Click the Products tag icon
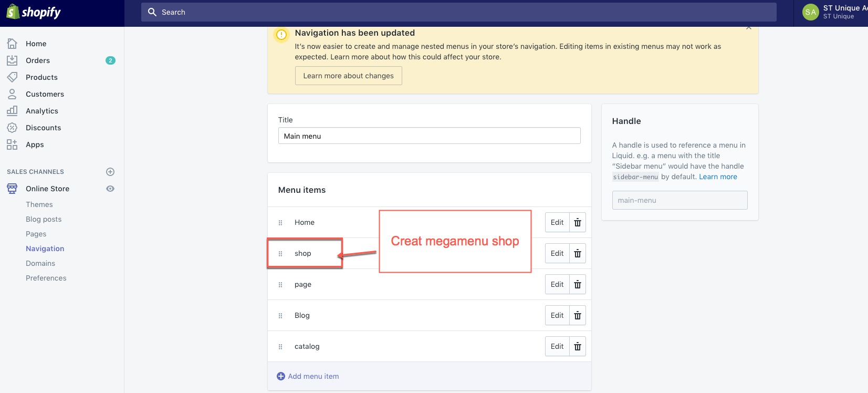 point(12,77)
